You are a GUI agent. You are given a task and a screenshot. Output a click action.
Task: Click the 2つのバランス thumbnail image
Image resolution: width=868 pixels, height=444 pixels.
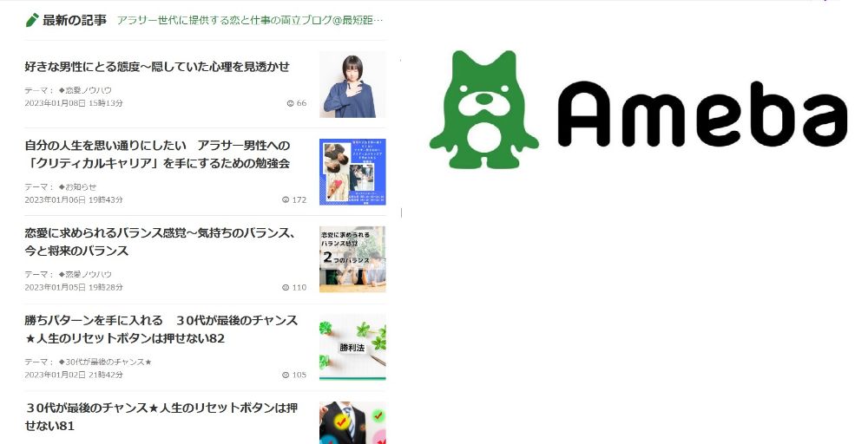[352, 259]
